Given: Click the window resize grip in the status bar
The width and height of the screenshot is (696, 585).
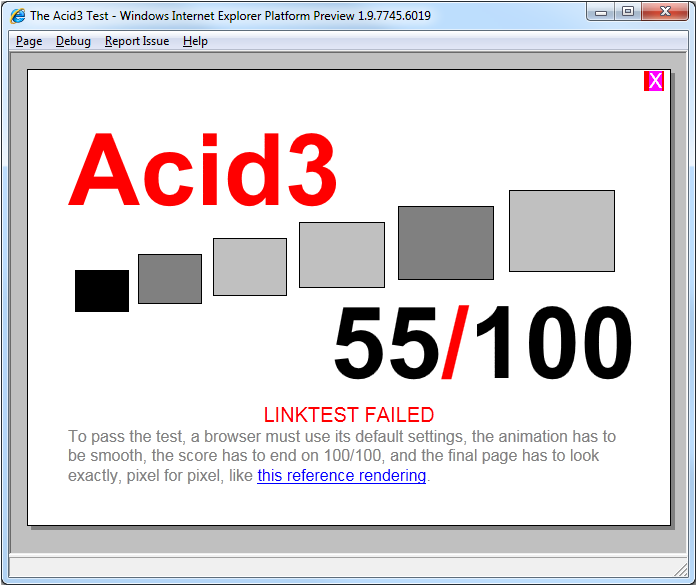Looking at the screenshot, I should click(681, 570).
